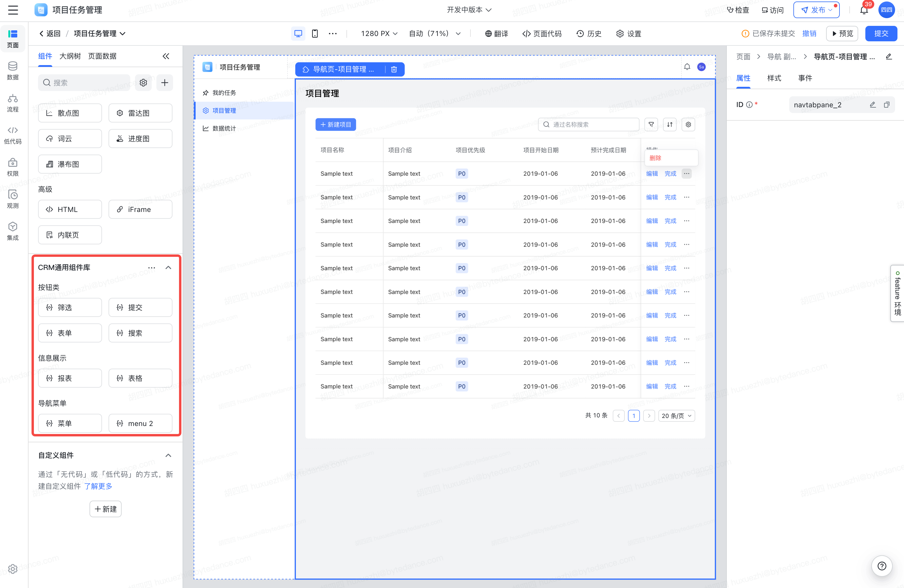Collapse the component panel with double chevron

tap(166, 56)
